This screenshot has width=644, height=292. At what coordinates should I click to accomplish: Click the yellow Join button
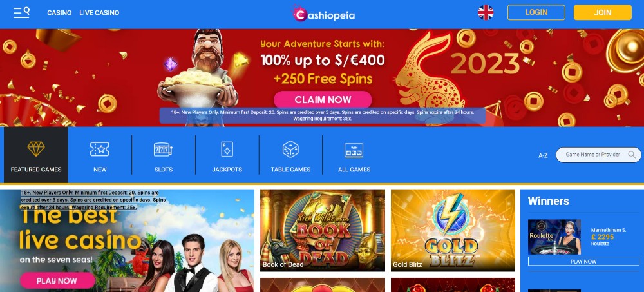coord(603,12)
